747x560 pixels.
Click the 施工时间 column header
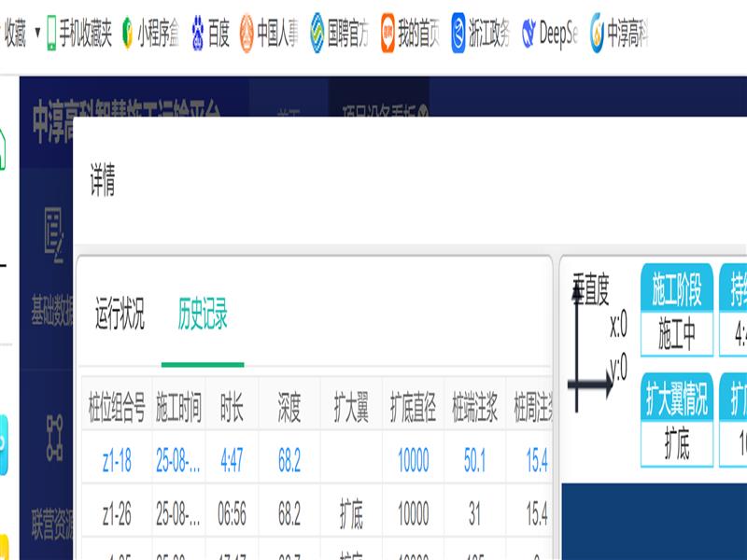178,407
